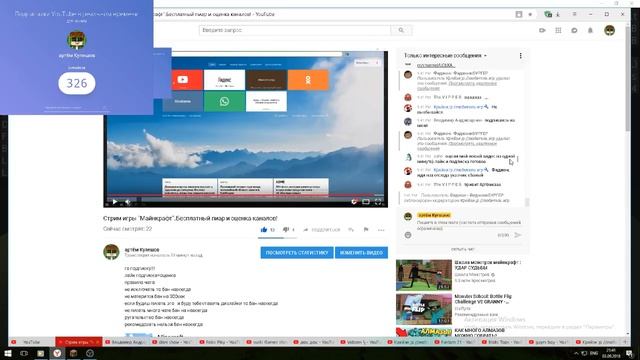Click the chat message input field
640x360 pixels.
[469, 225]
